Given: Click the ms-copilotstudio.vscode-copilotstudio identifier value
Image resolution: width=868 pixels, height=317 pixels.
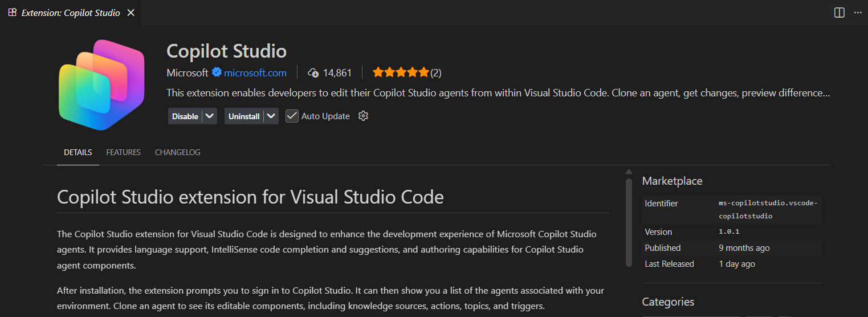Looking at the screenshot, I should tap(768, 210).
